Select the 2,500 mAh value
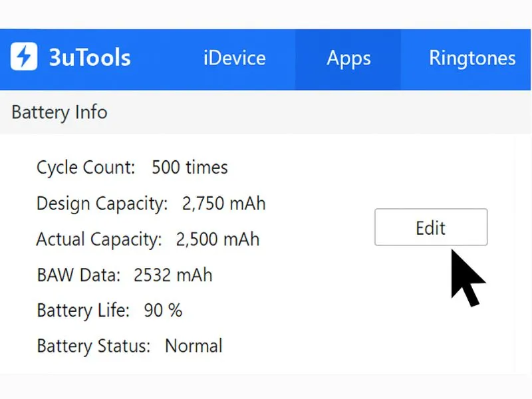The image size is (532, 399). 218,239
